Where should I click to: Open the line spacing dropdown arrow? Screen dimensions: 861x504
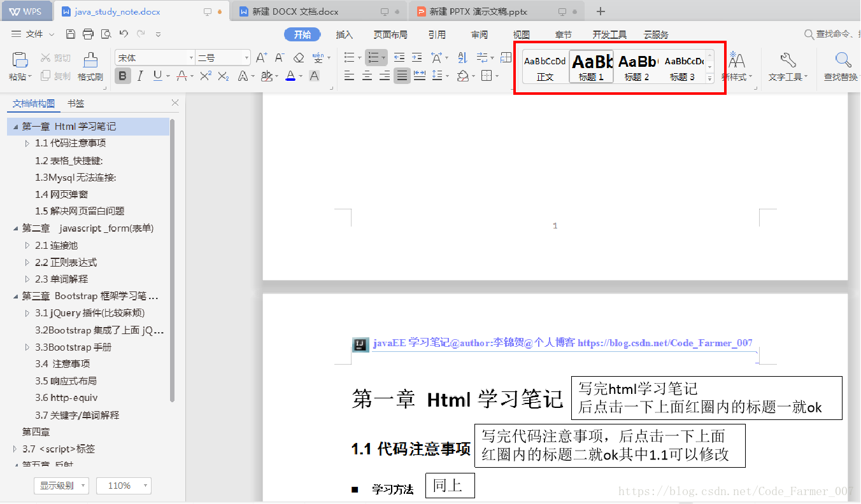pyautogui.click(x=446, y=76)
